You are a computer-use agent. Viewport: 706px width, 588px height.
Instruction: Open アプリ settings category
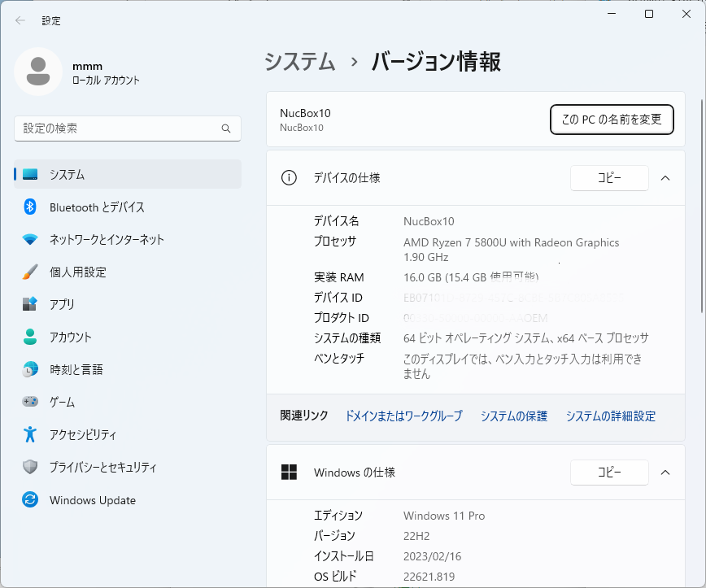click(x=128, y=304)
